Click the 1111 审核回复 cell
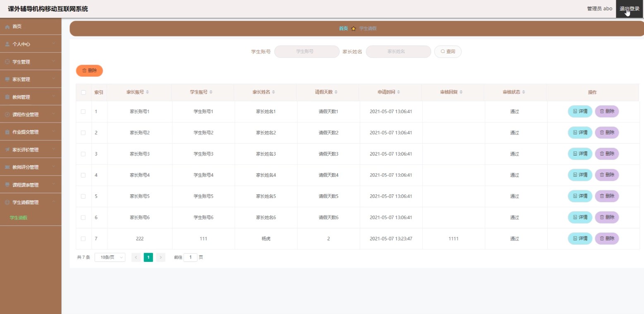The width and height of the screenshot is (644, 314). [453, 239]
